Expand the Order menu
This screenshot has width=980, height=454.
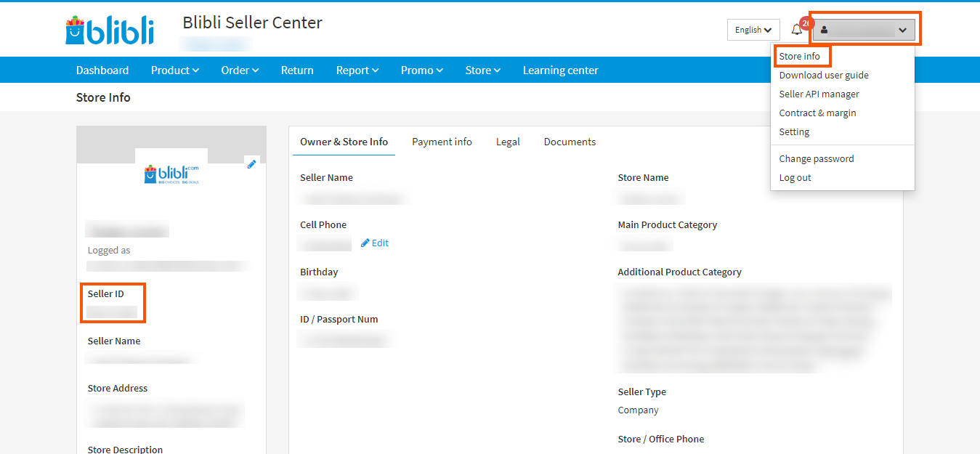pos(240,70)
